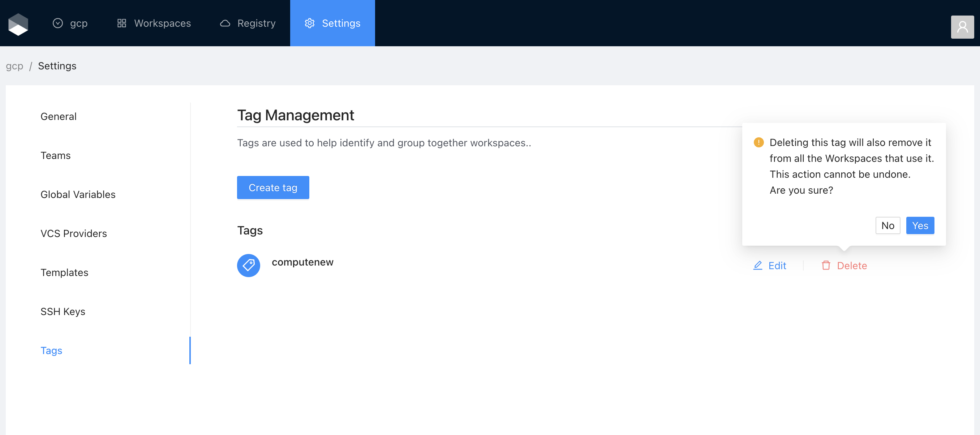Click the computenew tag name
The image size is (980, 435).
(302, 262)
